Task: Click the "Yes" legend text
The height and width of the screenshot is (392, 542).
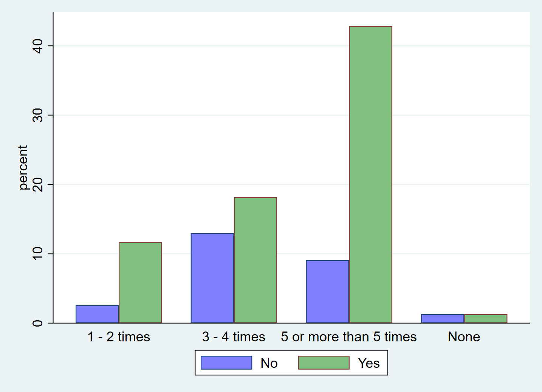Action: pos(369,363)
